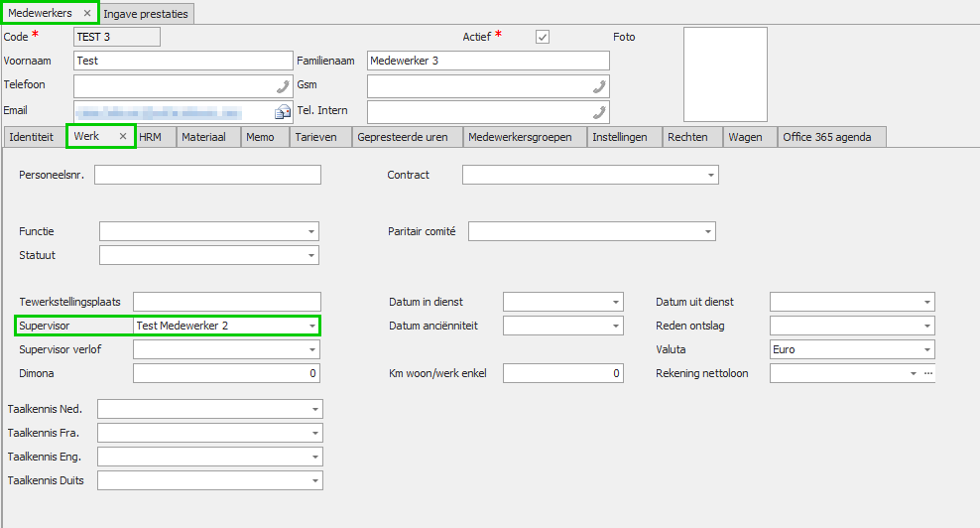
Task: Expand the Paritair comité dropdown
Action: click(707, 231)
